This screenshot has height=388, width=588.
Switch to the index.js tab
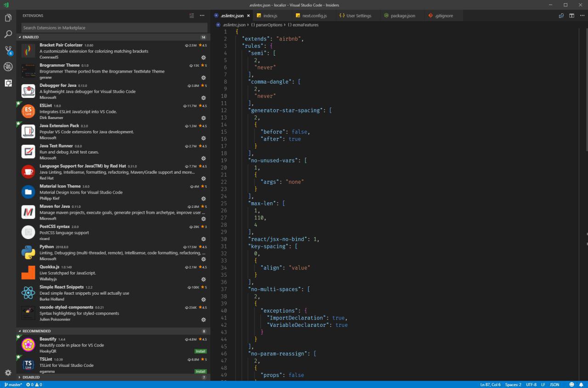(x=270, y=16)
